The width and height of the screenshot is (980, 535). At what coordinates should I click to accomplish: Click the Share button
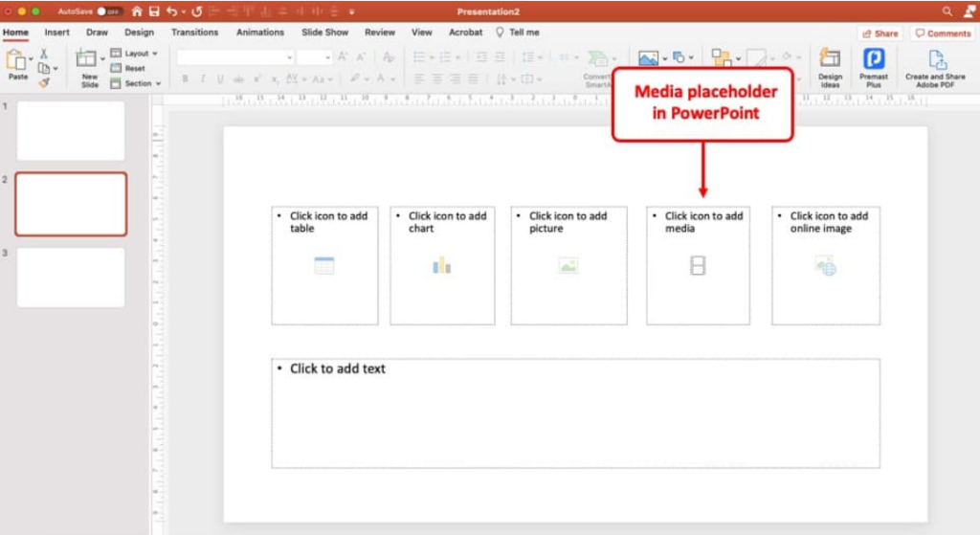(880, 33)
